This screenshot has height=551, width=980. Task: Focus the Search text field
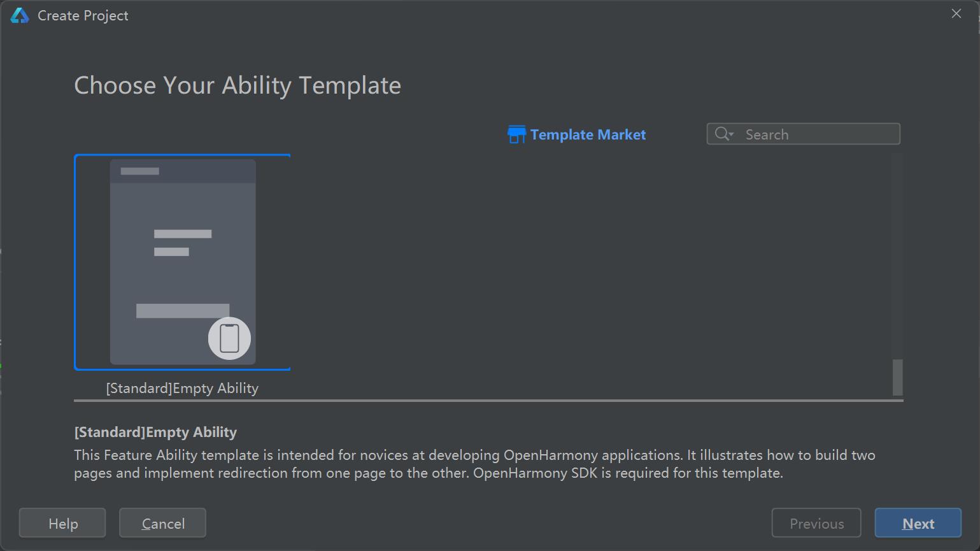coord(818,134)
